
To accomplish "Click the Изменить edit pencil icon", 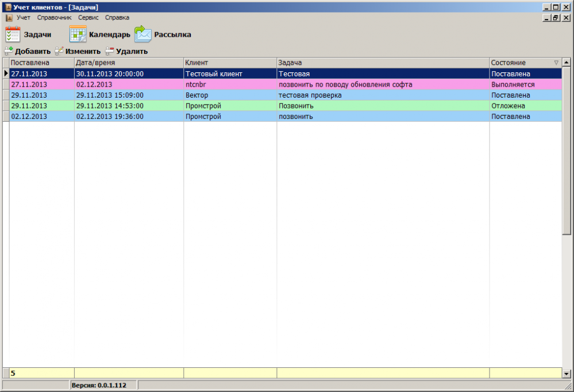I will coord(59,51).
